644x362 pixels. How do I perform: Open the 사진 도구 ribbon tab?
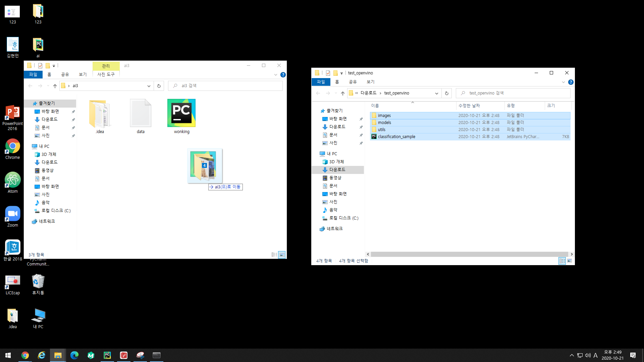[106, 74]
